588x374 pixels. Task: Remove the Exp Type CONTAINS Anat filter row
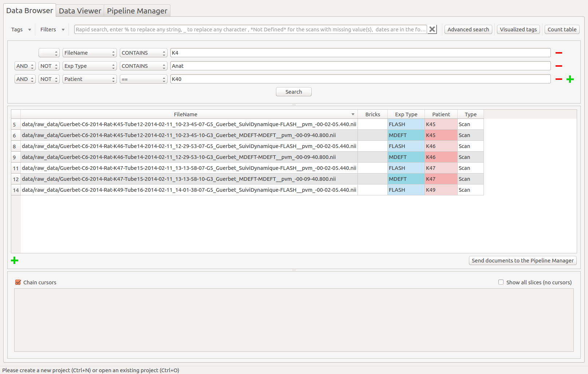coord(559,66)
